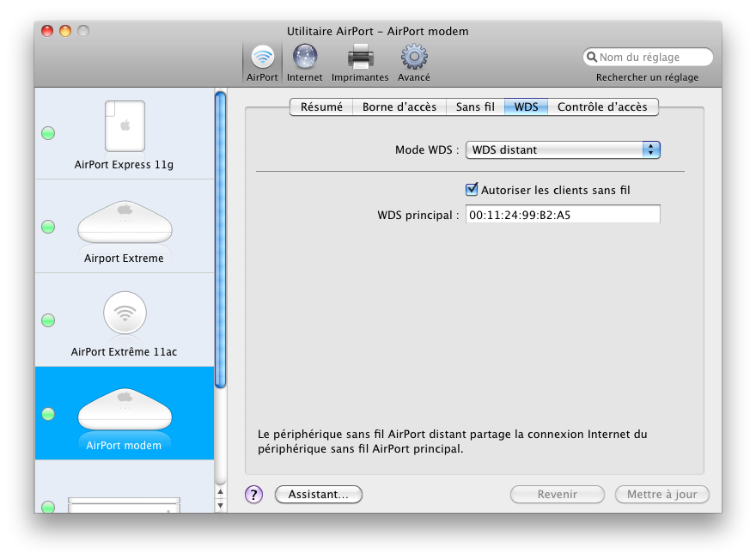Open the Imprimantes printer settings
756x560 pixels.
pyautogui.click(x=360, y=64)
